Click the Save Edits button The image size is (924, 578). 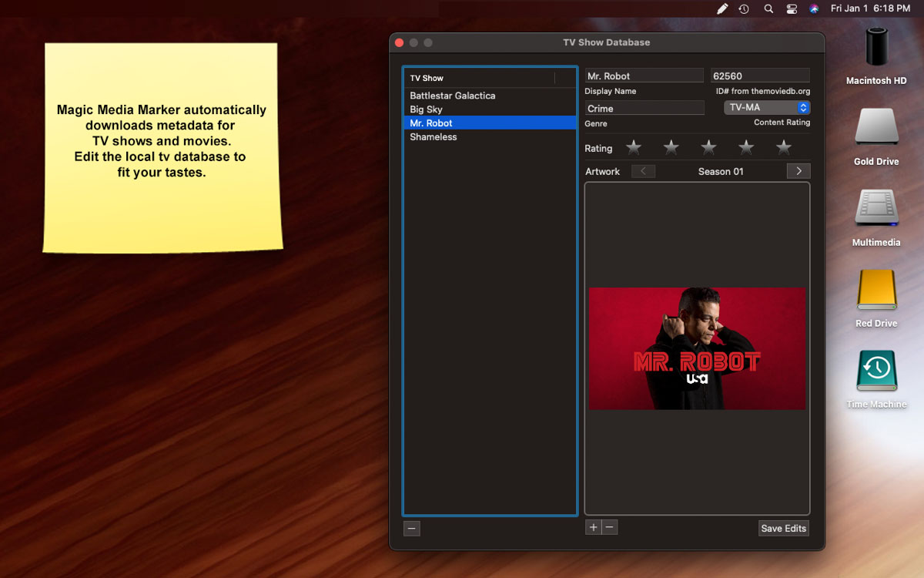pos(783,528)
